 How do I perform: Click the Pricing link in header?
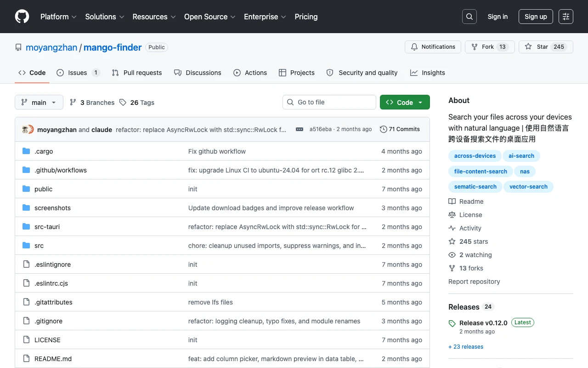306,17
